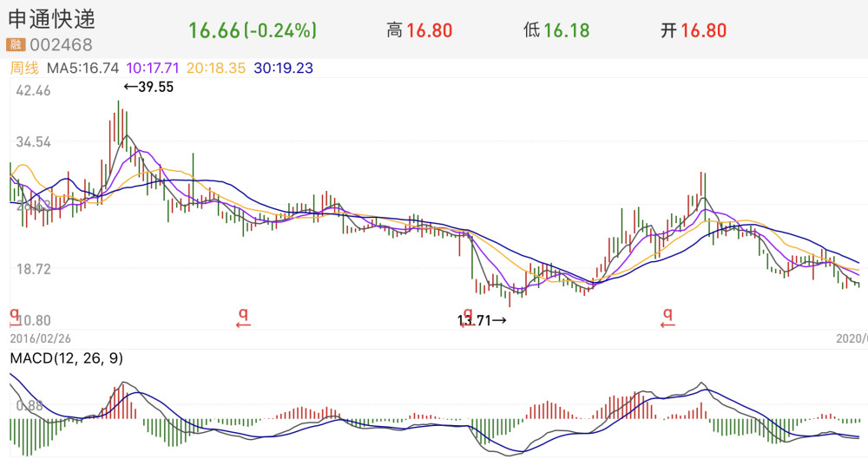
Task: Click the rightmost q dividend marker
Action: pyautogui.click(x=668, y=318)
